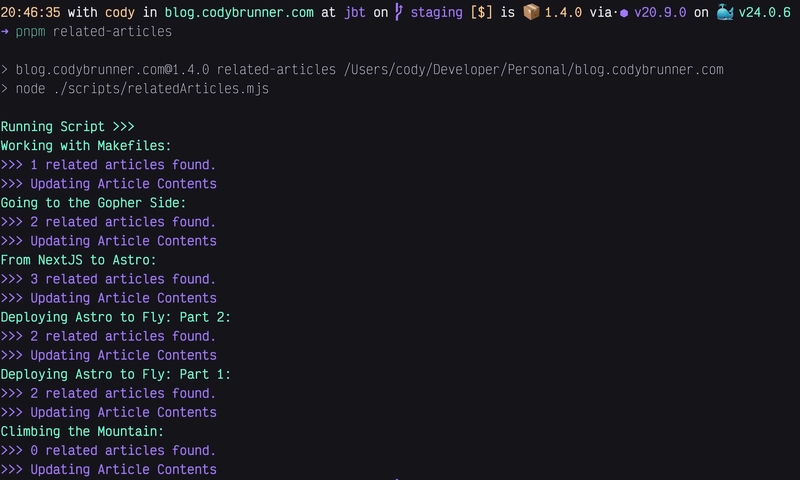Click the package box icon in prompt
This screenshot has height=480, width=800.
pyautogui.click(x=531, y=12)
